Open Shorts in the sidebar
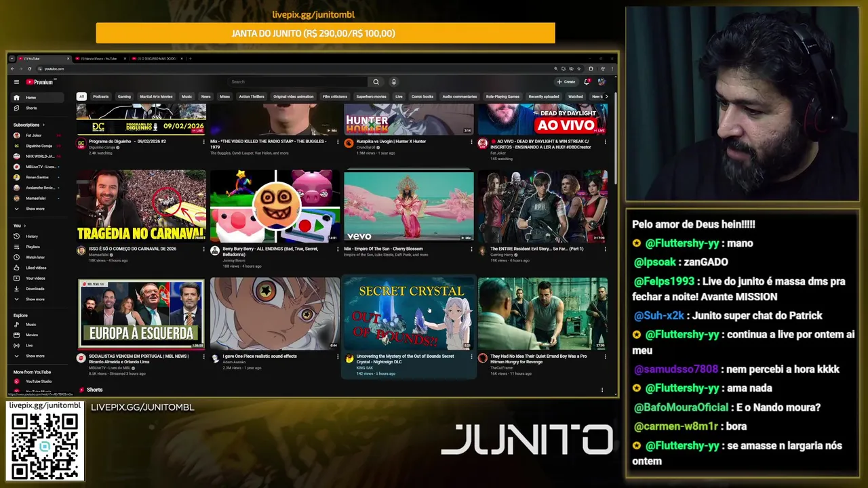The width and height of the screenshot is (868, 488). (37, 108)
